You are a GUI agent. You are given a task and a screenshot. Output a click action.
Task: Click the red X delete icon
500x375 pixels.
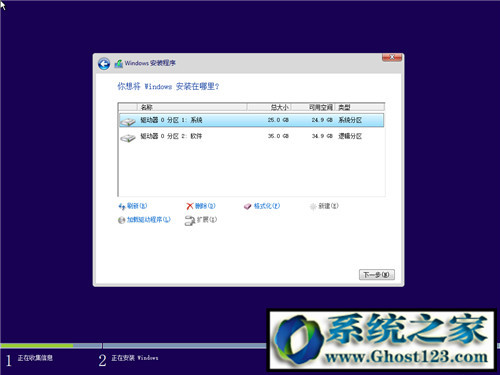point(190,206)
